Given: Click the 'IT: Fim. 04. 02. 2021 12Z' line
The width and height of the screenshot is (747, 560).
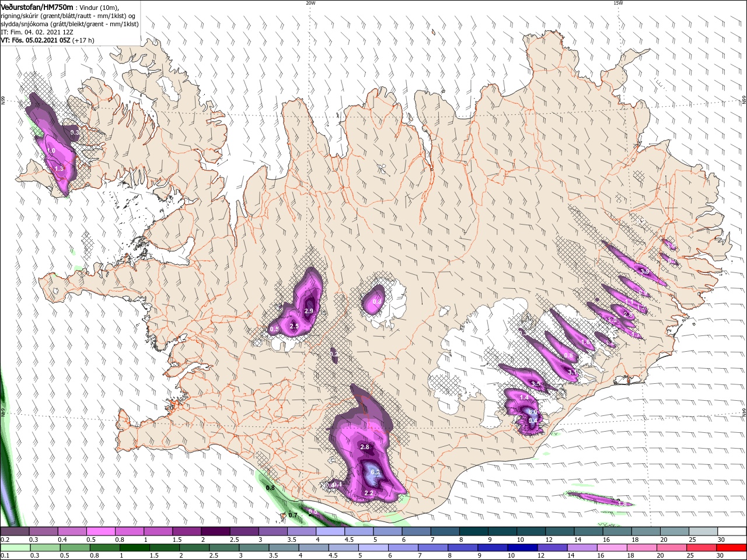Looking at the screenshot, I should pos(37,32).
